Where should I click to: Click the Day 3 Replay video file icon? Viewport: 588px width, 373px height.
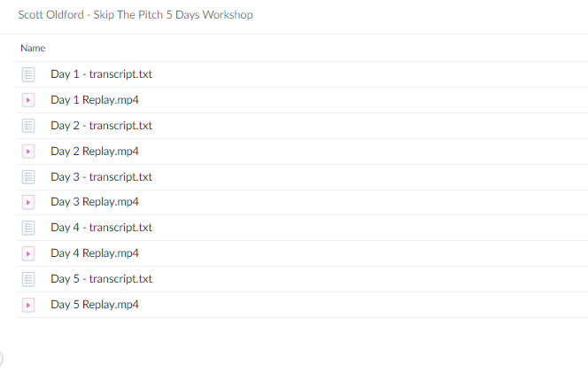tap(28, 202)
